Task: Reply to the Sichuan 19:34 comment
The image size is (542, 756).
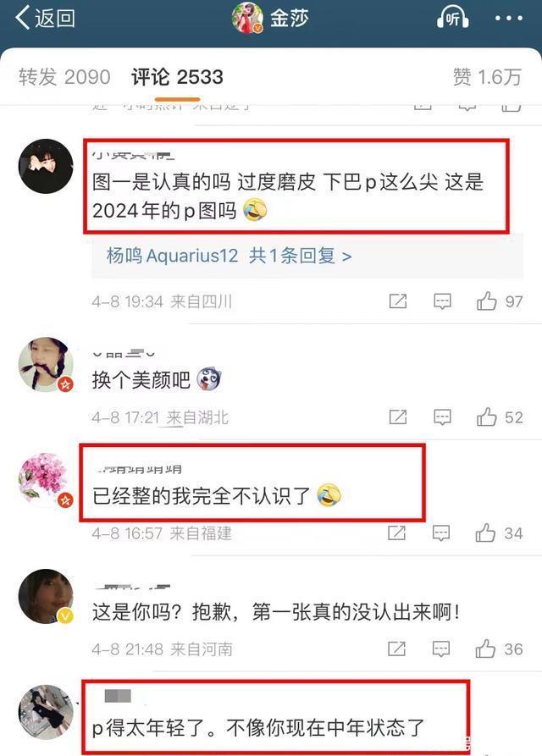Action: (x=442, y=302)
